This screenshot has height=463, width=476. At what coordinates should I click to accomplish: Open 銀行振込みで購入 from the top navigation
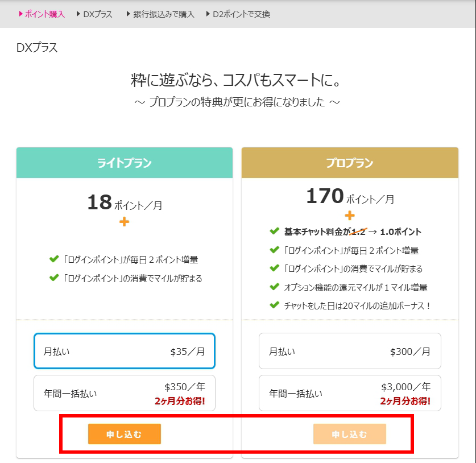(165, 13)
